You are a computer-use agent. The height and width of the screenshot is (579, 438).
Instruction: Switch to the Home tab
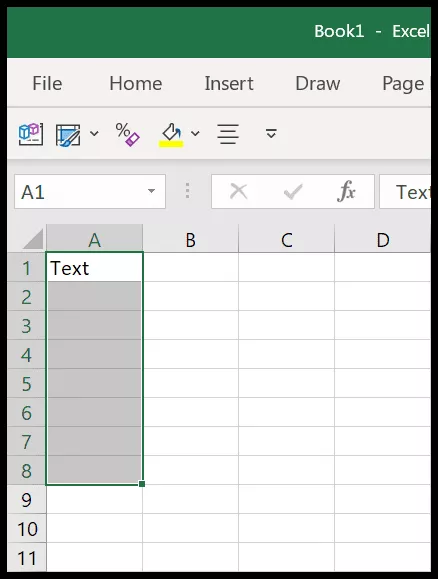[136, 83]
